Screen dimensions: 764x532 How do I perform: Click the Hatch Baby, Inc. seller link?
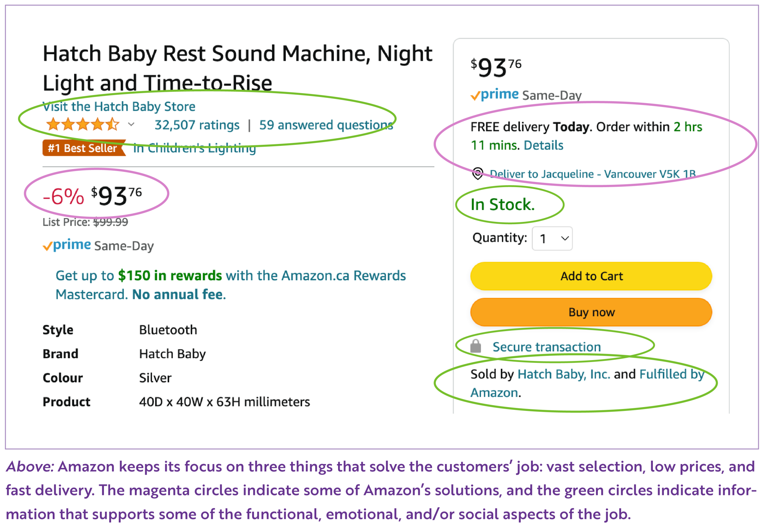click(x=564, y=374)
